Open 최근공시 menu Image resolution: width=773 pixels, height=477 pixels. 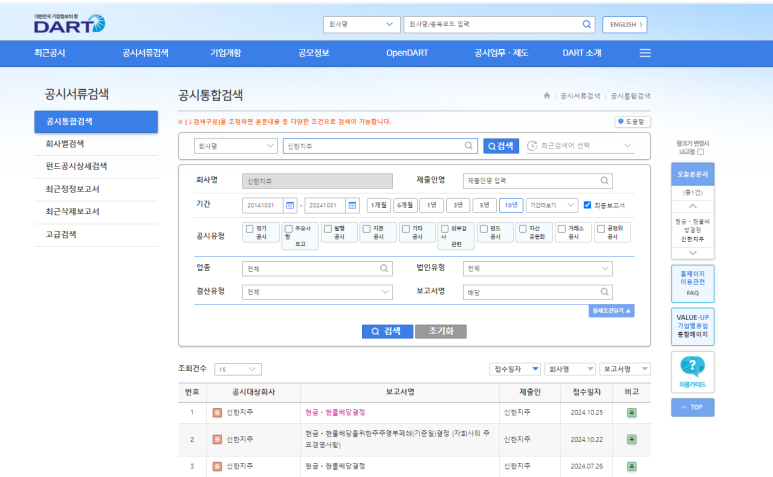click(x=50, y=53)
